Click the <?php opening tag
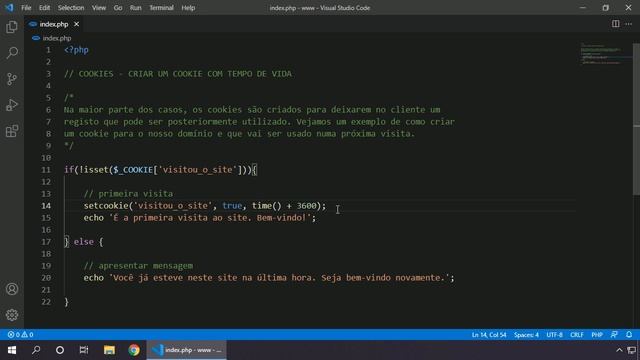Image resolution: width=640 pixels, height=360 pixels. click(76, 50)
